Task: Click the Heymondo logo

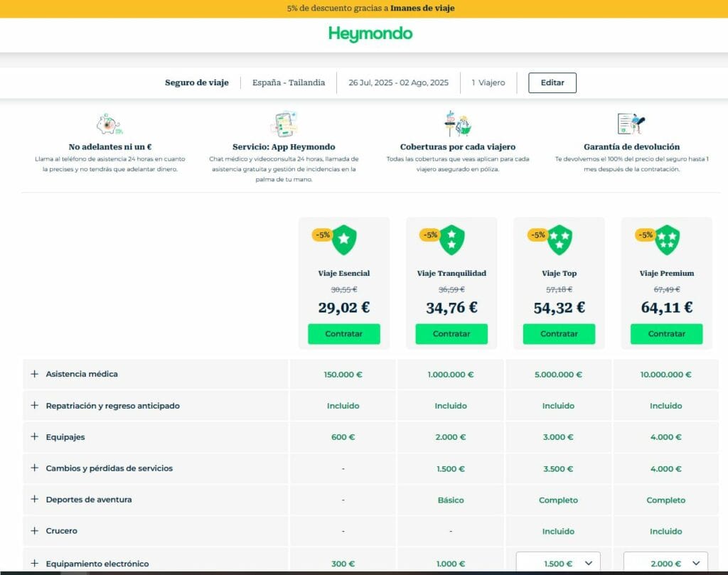Action: [x=370, y=34]
